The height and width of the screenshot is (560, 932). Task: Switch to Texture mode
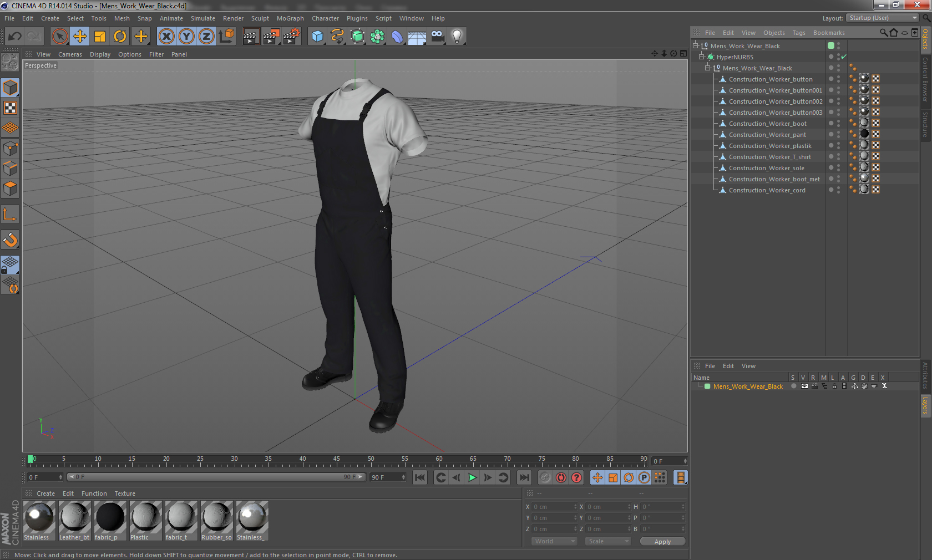click(10, 108)
